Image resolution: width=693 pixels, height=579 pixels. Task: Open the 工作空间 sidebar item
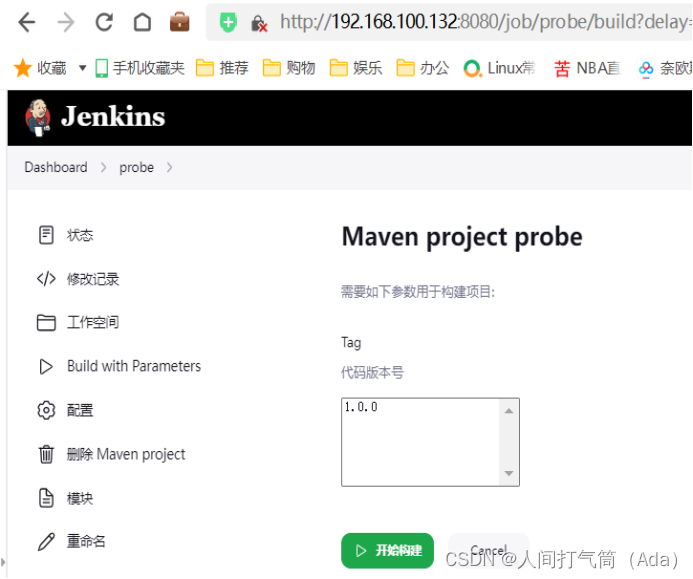click(x=93, y=322)
